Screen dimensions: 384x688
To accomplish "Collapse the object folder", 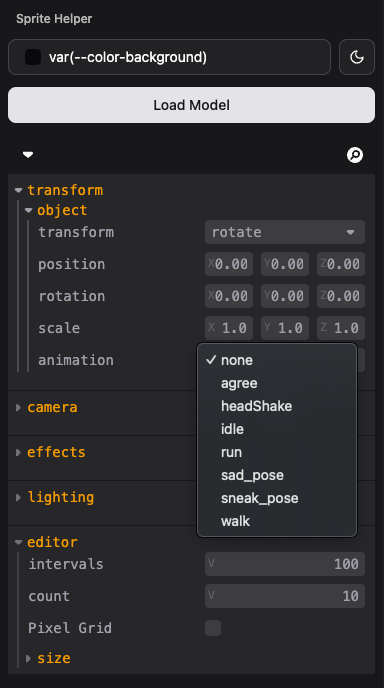I will (x=56, y=210).
